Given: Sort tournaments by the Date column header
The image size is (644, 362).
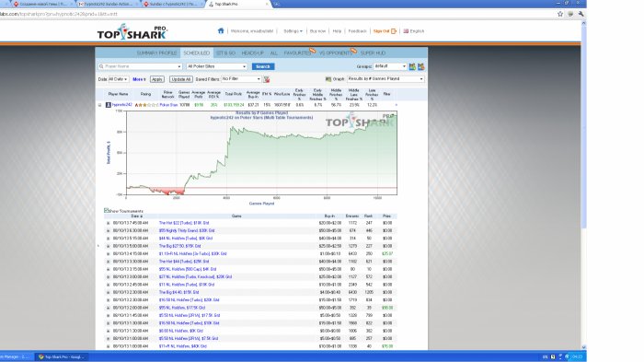Looking at the screenshot, I should (136, 216).
